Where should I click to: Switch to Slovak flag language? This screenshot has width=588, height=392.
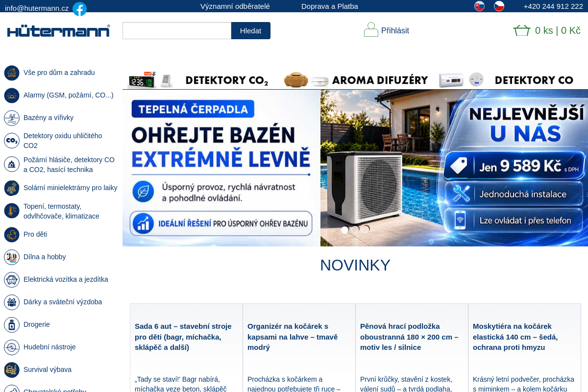[x=479, y=6]
